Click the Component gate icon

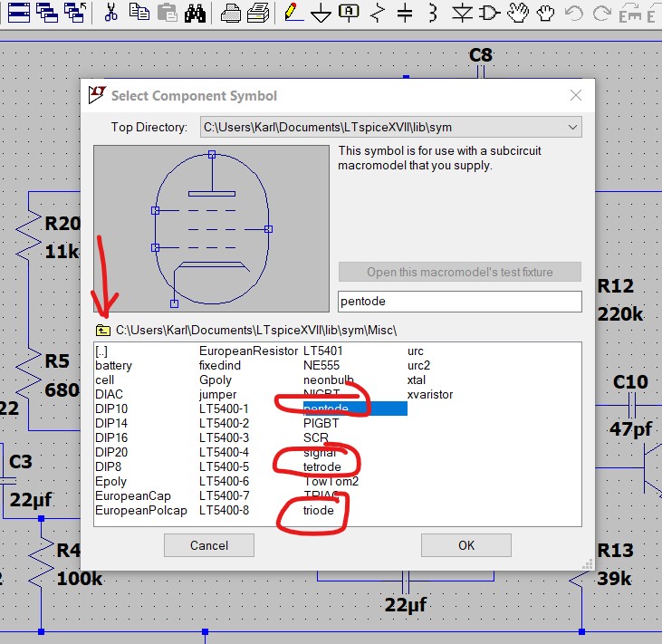coord(490,13)
